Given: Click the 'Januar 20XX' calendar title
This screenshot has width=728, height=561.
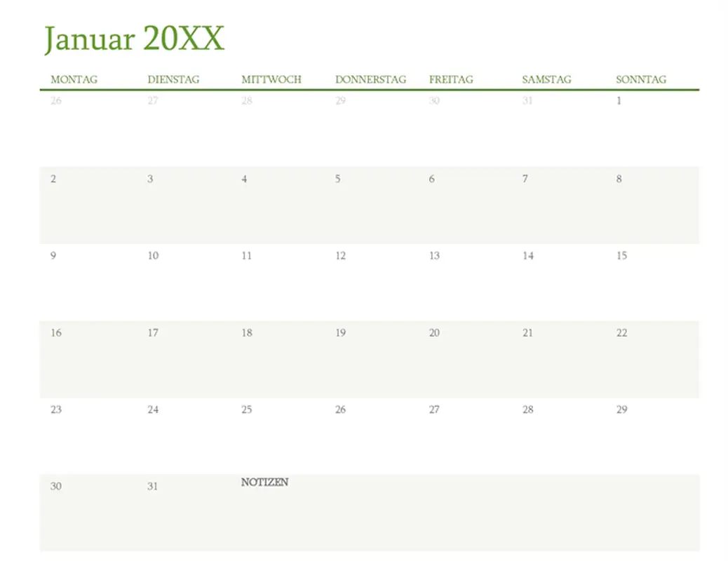Looking at the screenshot, I should pos(134,39).
